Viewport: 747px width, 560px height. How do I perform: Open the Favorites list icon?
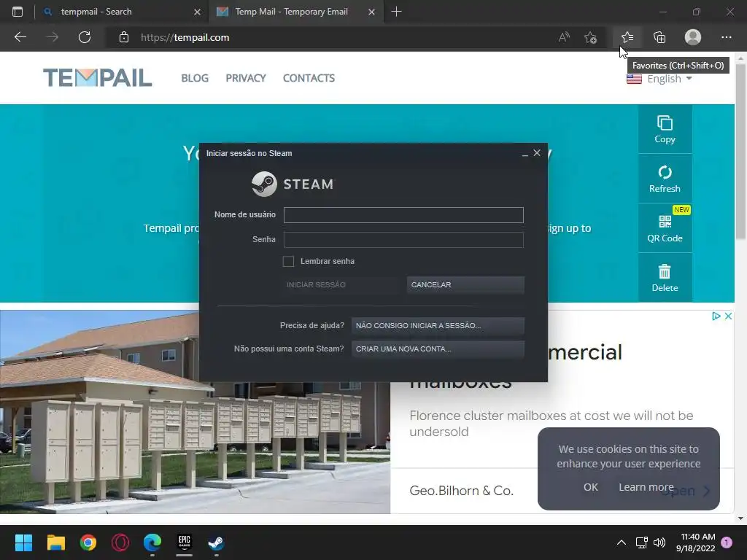point(627,37)
